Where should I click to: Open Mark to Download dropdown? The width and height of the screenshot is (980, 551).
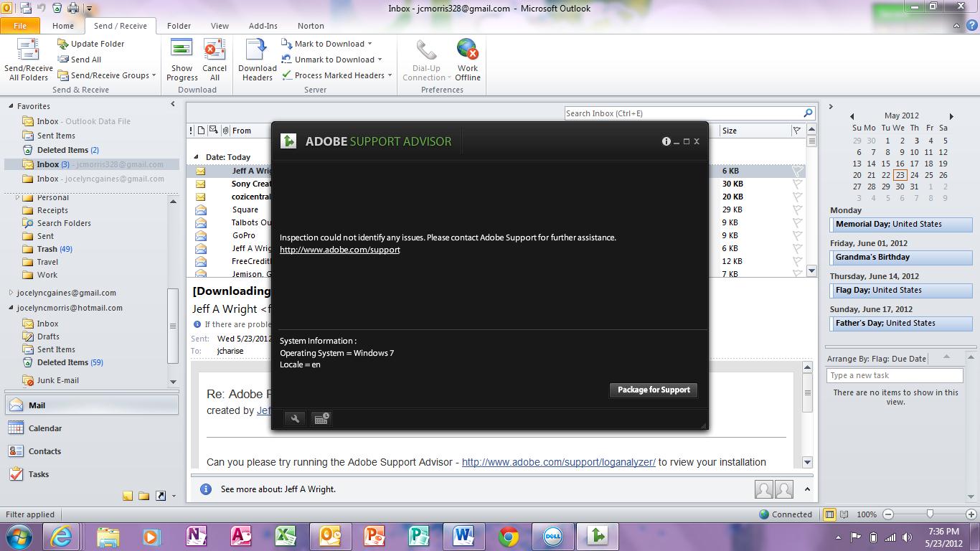[327, 44]
